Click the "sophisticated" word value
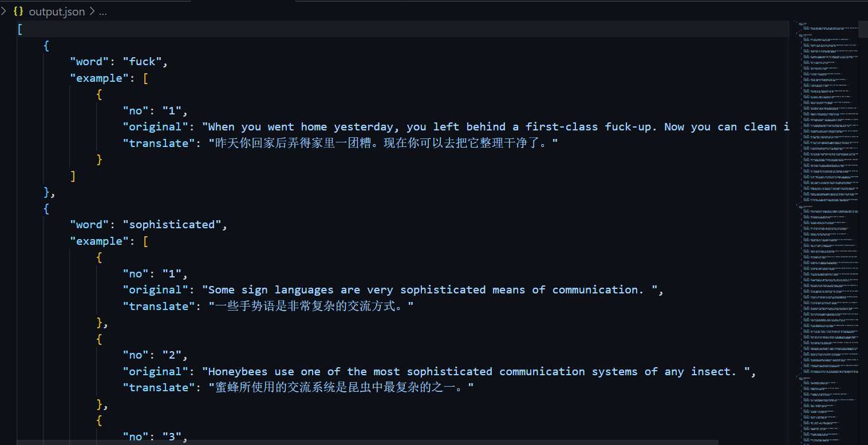 pos(175,224)
